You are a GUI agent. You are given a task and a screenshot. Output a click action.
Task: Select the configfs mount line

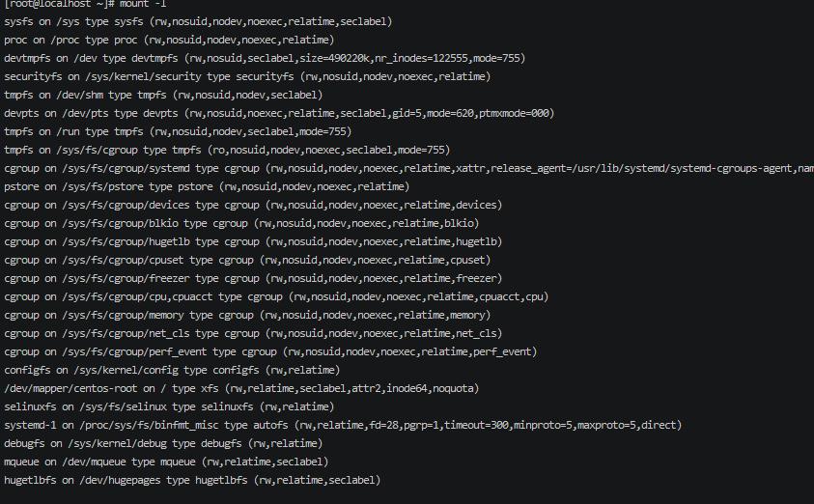point(172,370)
